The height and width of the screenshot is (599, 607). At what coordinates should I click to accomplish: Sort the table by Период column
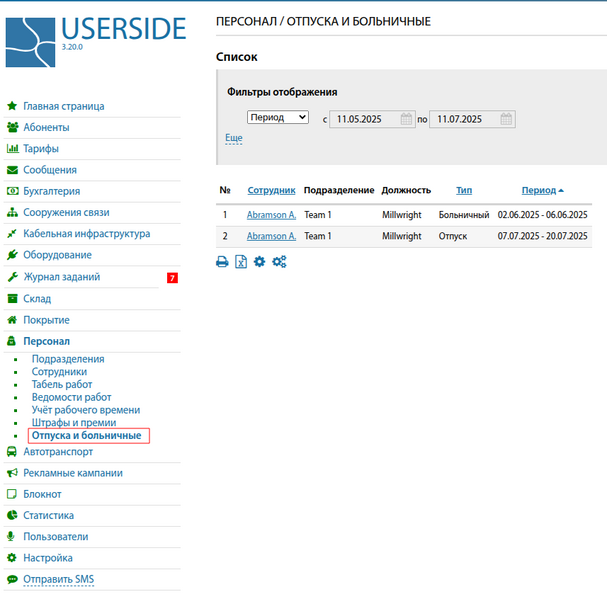[x=538, y=190]
